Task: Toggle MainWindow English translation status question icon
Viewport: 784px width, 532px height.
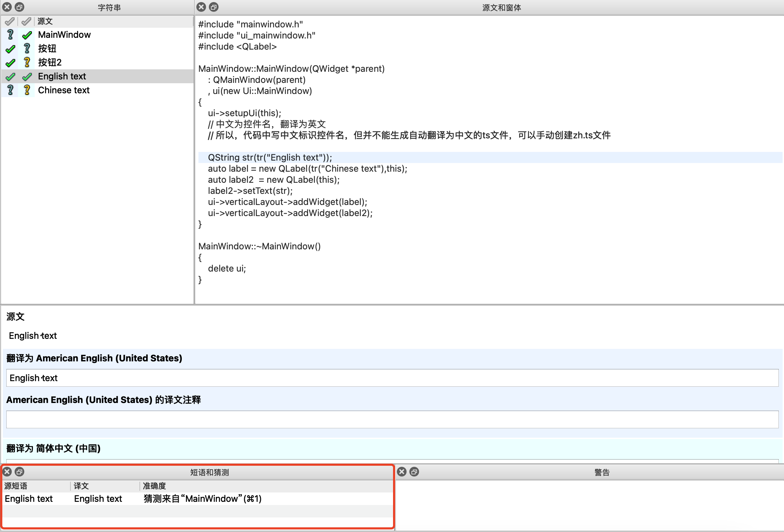Action: click(10, 35)
